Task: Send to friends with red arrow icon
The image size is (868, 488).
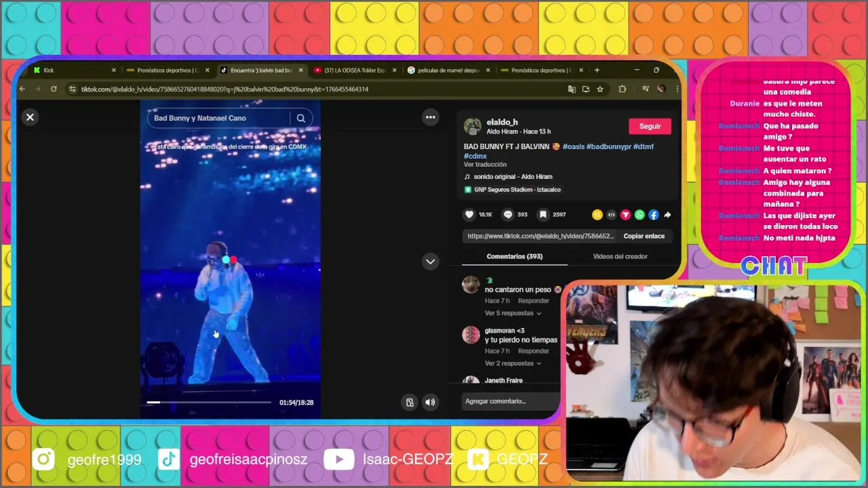Action: (625, 215)
